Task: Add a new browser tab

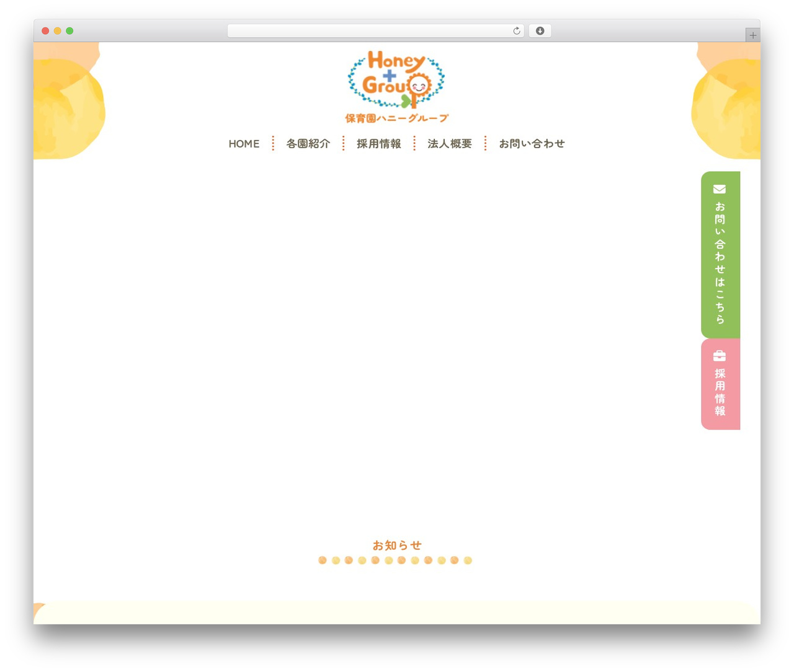Action: pos(752,35)
